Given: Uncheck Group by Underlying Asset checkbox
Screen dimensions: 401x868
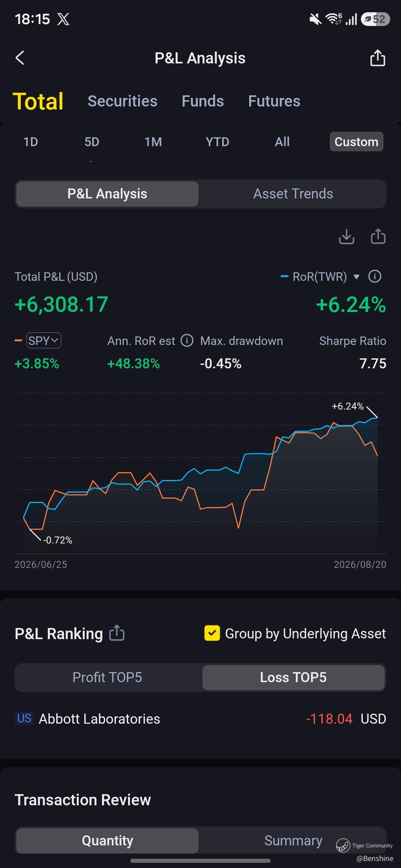Looking at the screenshot, I should tap(212, 633).
